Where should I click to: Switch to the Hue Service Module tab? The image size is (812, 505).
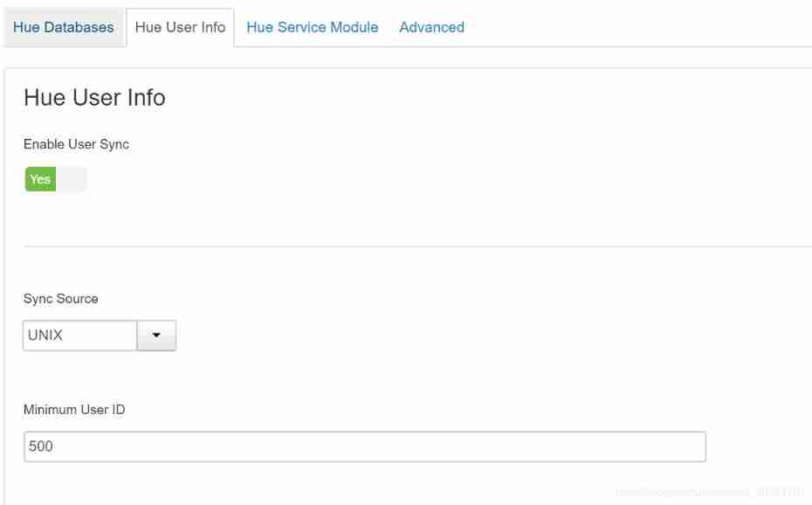point(312,27)
